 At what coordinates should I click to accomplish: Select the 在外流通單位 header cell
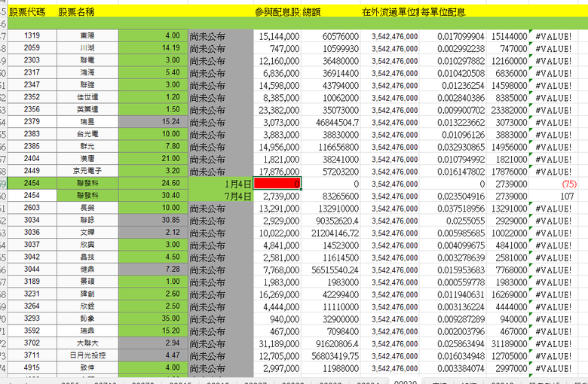[390, 12]
